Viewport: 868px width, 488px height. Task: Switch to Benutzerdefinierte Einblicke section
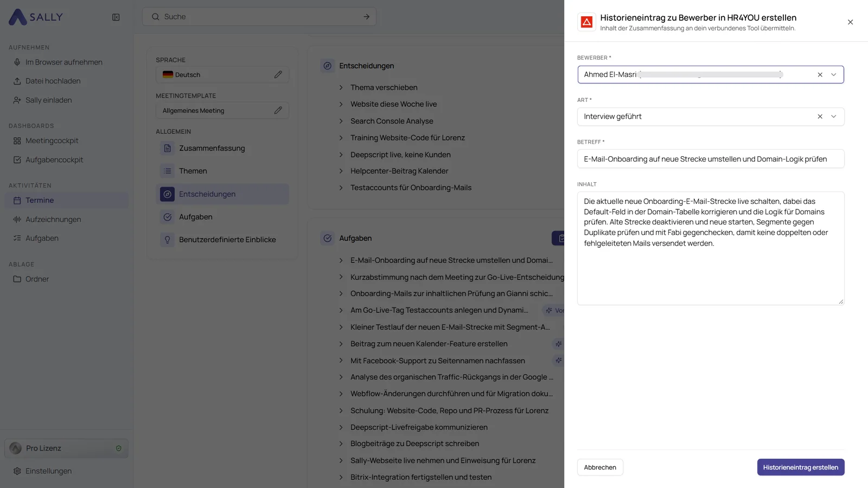click(222, 240)
